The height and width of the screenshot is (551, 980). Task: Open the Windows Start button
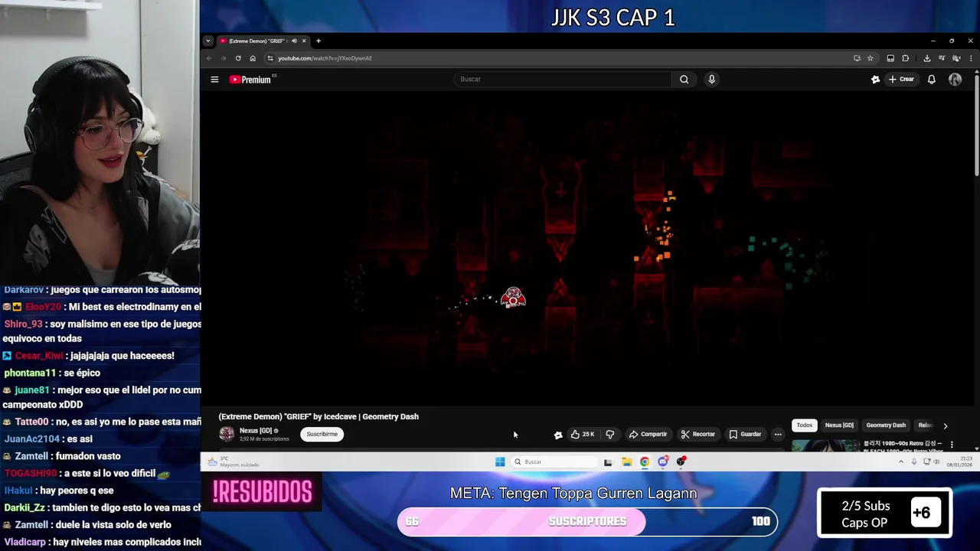click(500, 461)
